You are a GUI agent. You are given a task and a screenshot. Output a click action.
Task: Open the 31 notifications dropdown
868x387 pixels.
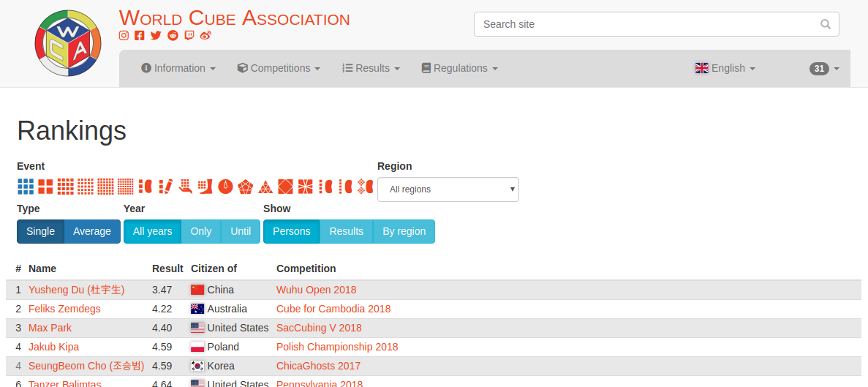click(x=824, y=69)
